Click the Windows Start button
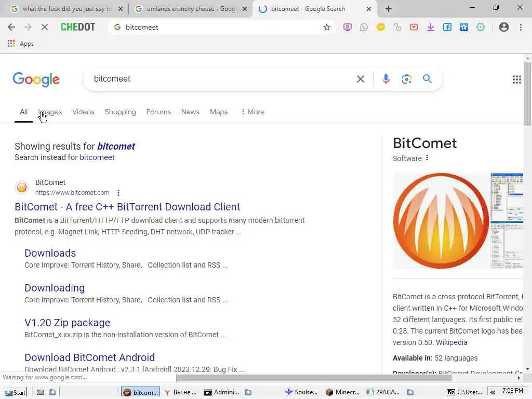 (x=15, y=392)
